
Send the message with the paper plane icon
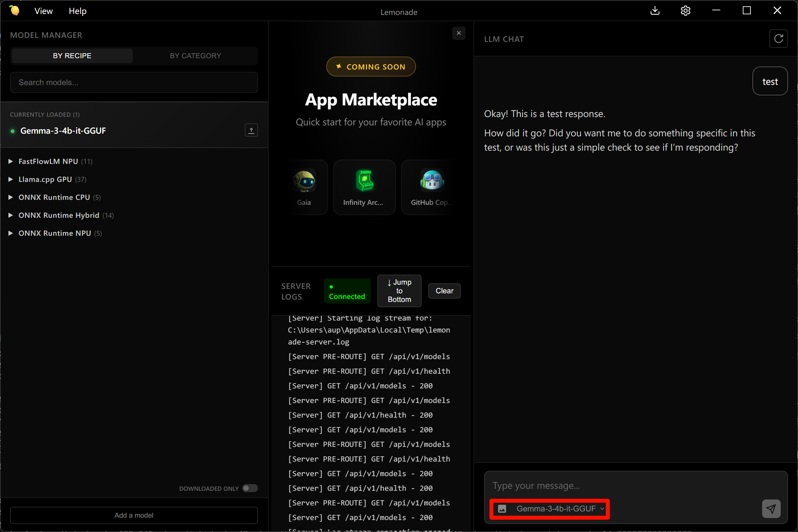click(x=771, y=509)
